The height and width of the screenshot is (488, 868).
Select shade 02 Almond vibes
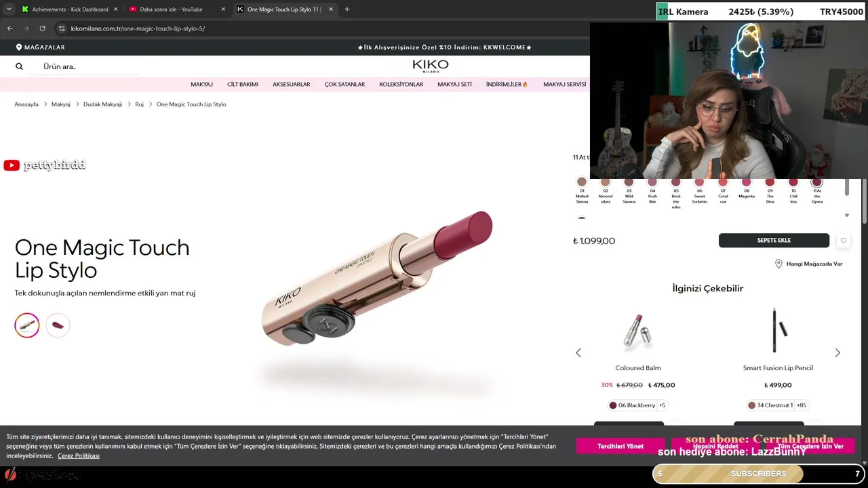[606, 182]
